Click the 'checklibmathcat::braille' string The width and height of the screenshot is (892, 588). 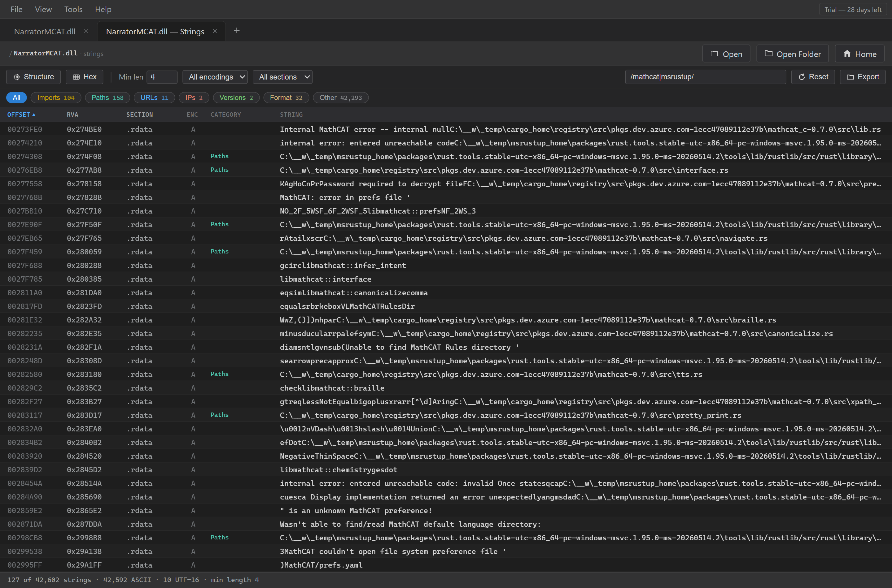[x=332, y=388]
